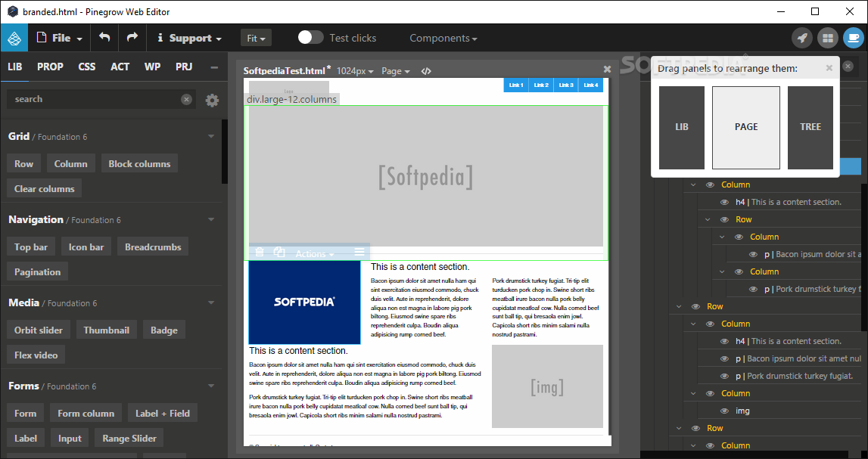This screenshot has height=459, width=868.
Task: Collapse the Row above h4 Column in tree
Action: click(680, 306)
